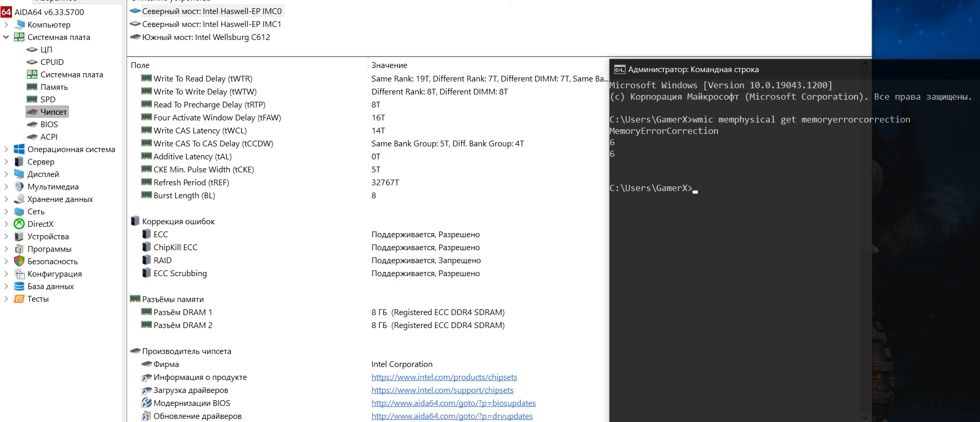
Task: Select the Системная плата motherboard icon at top level
Action: point(19,37)
